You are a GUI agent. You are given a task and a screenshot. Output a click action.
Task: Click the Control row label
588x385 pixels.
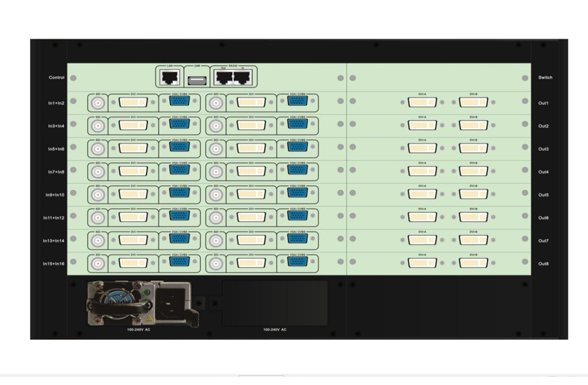(56, 78)
